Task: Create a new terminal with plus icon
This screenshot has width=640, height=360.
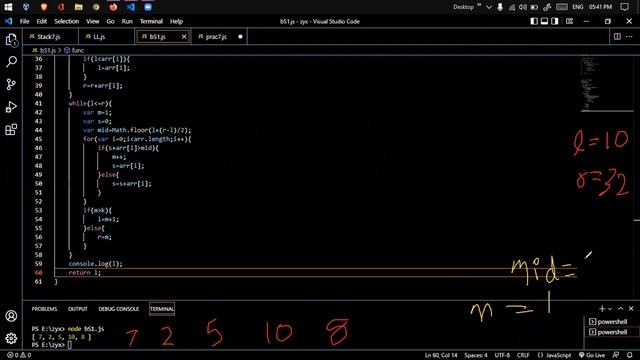Action: (602, 309)
